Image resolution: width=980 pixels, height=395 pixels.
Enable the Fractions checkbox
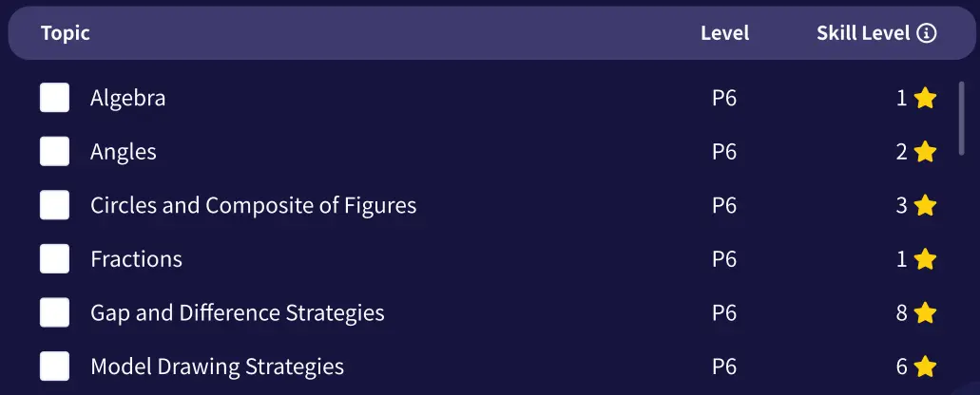pos(54,259)
